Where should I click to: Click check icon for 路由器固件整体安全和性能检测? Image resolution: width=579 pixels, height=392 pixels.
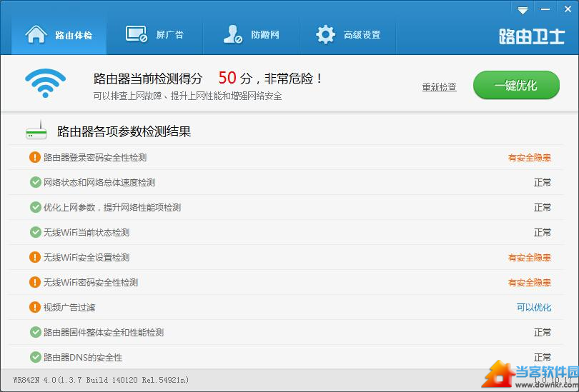[x=36, y=332]
